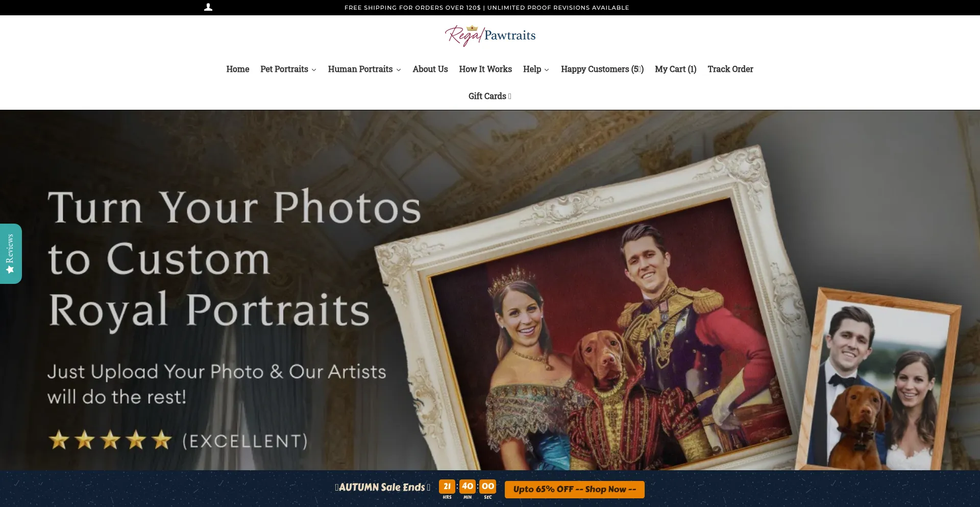Open the Track Order page
Image resolution: width=980 pixels, height=507 pixels.
coord(730,69)
